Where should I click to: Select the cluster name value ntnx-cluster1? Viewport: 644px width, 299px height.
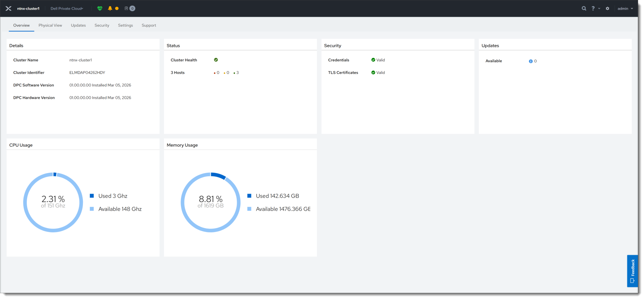pos(81,60)
